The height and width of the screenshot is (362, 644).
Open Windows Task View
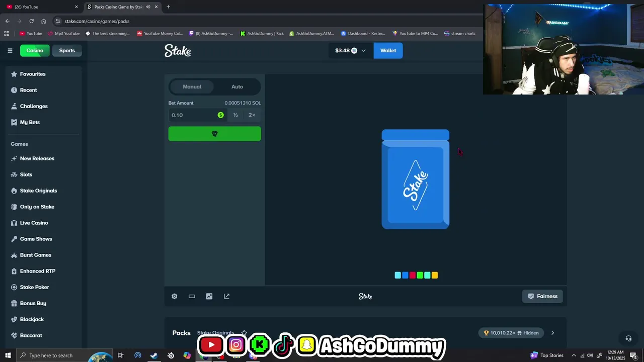coord(121,355)
